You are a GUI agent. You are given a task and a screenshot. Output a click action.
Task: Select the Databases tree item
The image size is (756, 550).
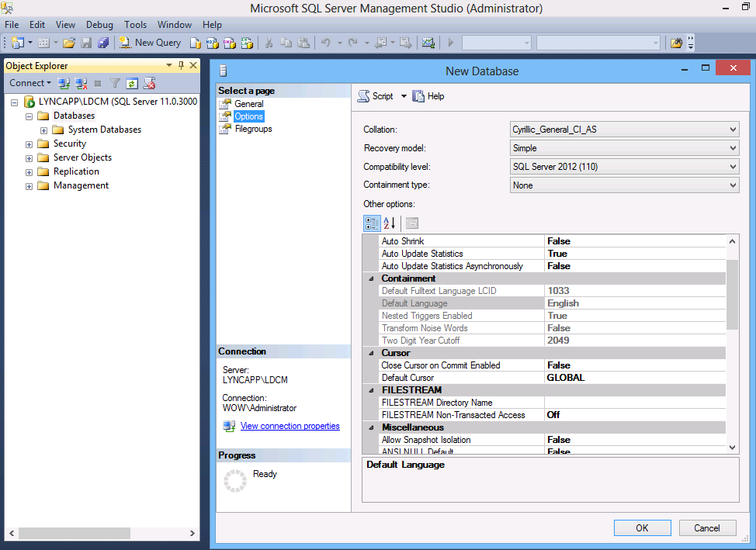[74, 116]
